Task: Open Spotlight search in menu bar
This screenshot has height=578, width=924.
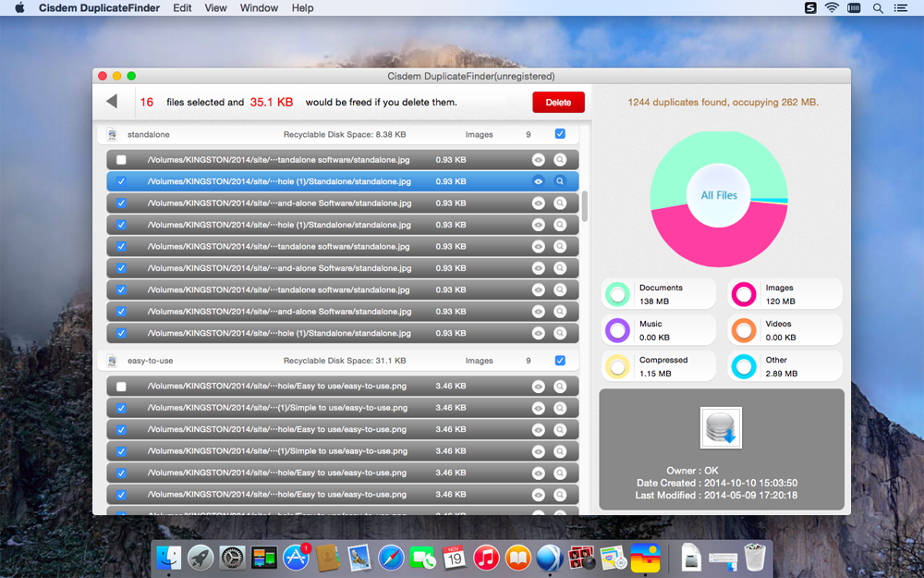Action: [878, 8]
